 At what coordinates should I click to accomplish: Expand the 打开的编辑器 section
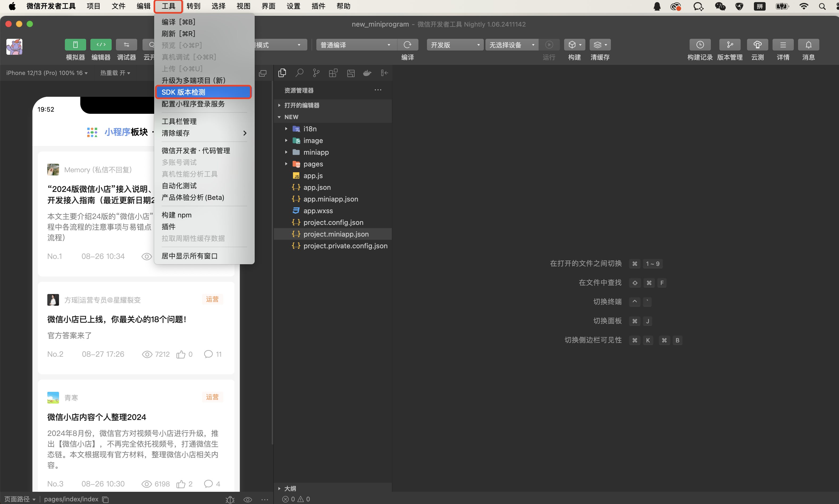pos(333,105)
